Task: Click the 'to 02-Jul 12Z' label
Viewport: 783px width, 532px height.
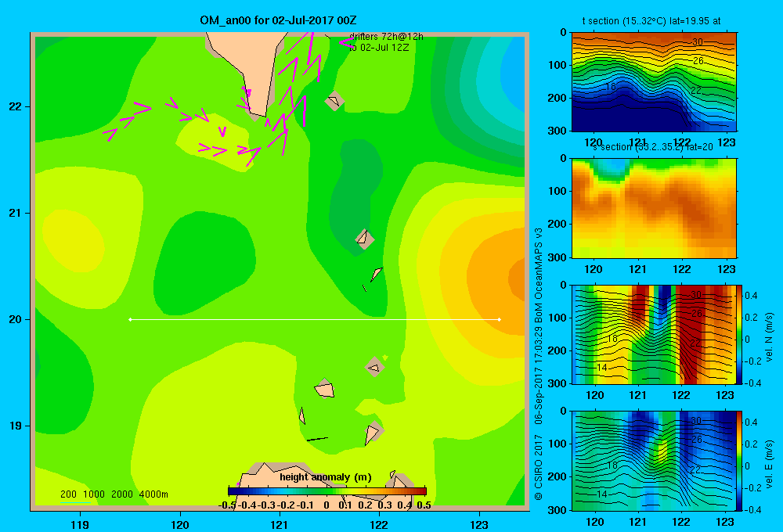Action: point(379,48)
